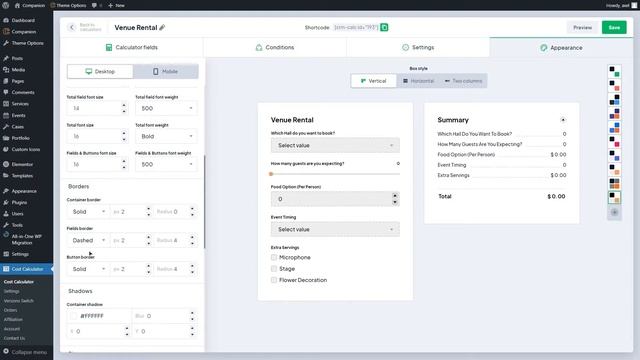Open Event Timing select value dropdown

[335, 229]
